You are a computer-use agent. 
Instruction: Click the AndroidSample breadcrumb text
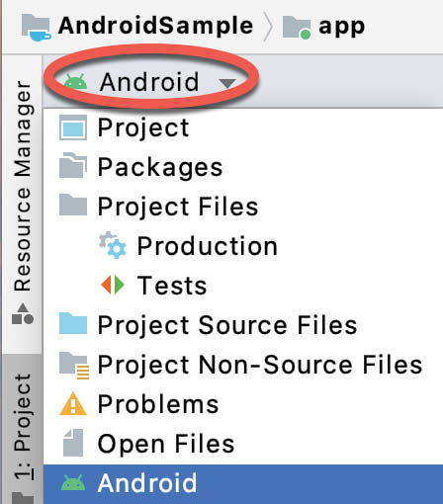pos(155,26)
